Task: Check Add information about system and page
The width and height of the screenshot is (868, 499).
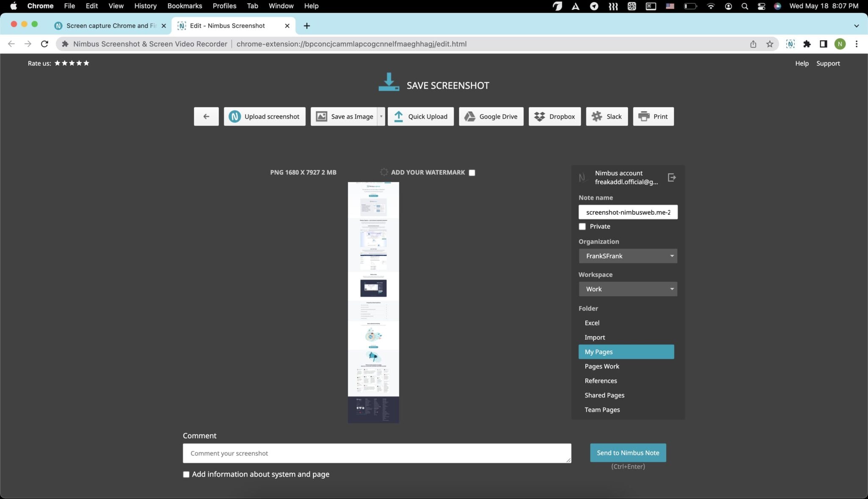Action: coord(186,474)
